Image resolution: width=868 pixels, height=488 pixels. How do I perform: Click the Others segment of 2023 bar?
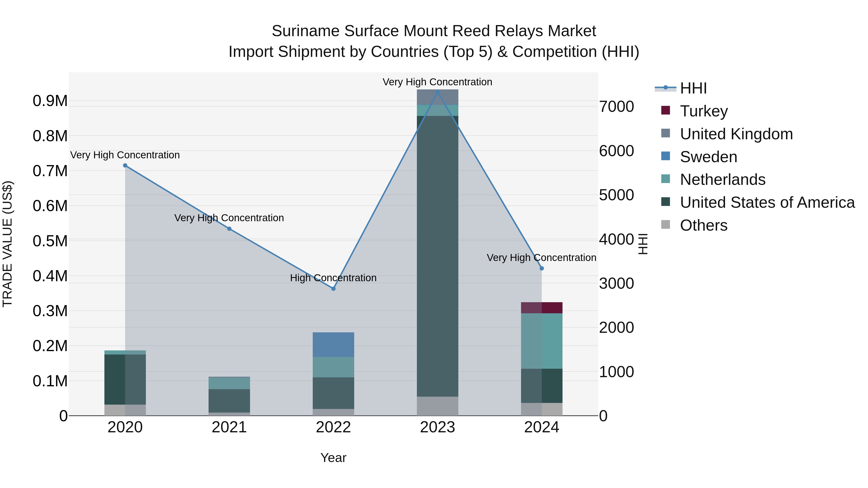pyautogui.click(x=437, y=406)
